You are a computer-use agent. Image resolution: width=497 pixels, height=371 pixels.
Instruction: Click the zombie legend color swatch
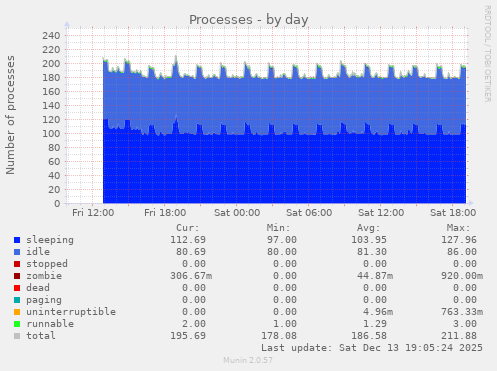(x=17, y=276)
